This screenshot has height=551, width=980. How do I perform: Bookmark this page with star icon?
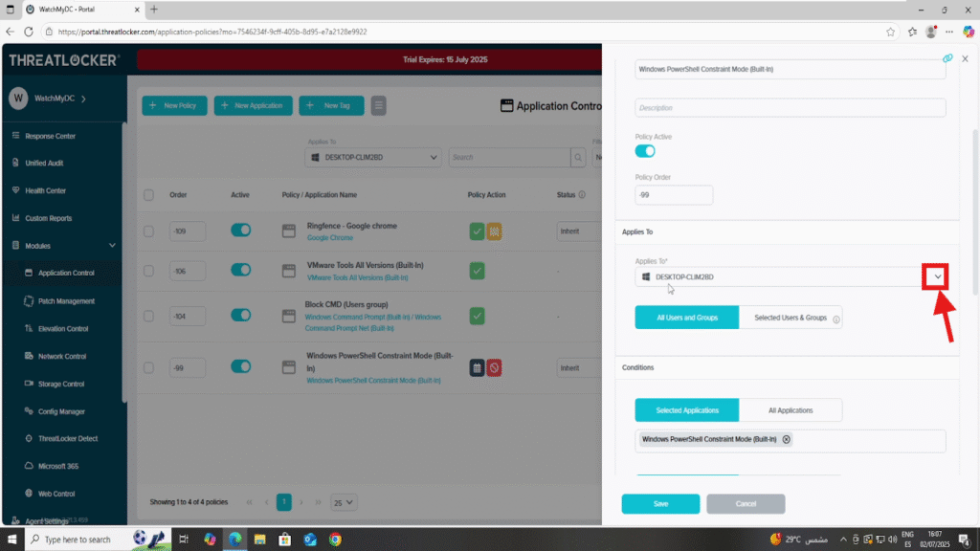[891, 32]
